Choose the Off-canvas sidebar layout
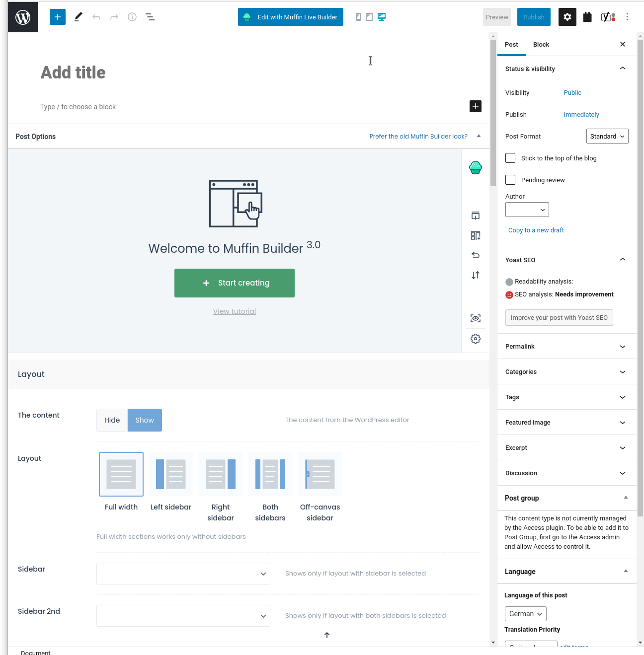The width and height of the screenshot is (644, 655). [x=320, y=474]
